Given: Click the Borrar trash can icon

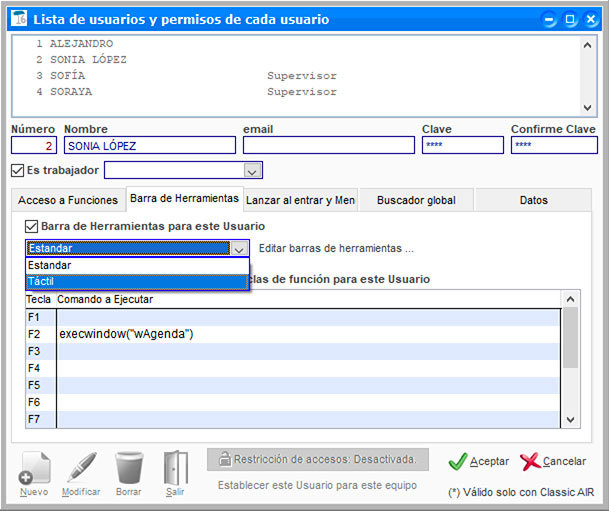Looking at the screenshot, I should coord(129,468).
